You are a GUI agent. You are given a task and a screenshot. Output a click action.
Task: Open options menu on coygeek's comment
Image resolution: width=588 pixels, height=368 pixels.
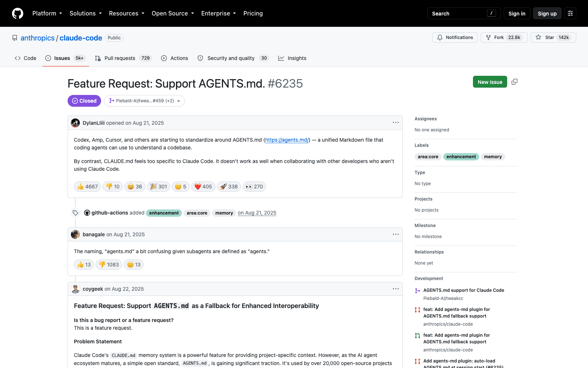coord(396,289)
